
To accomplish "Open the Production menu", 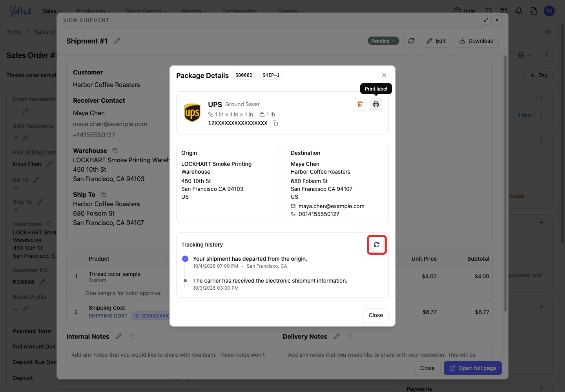I will tap(94, 11).
